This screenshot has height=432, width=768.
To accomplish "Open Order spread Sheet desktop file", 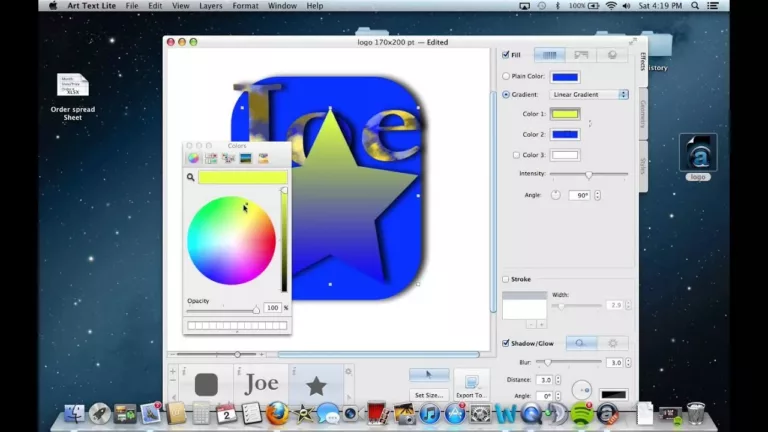I will [72, 97].
